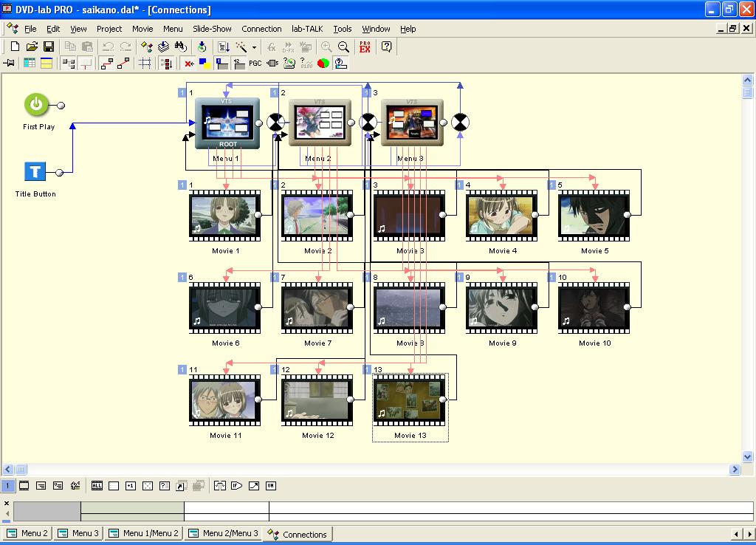Click the red numbered list arrow icon

coord(166,64)
